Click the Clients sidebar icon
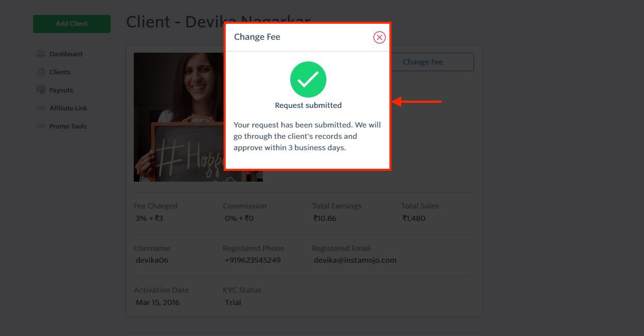This screenshot has width=644, height=336. [x=41, y=72]
